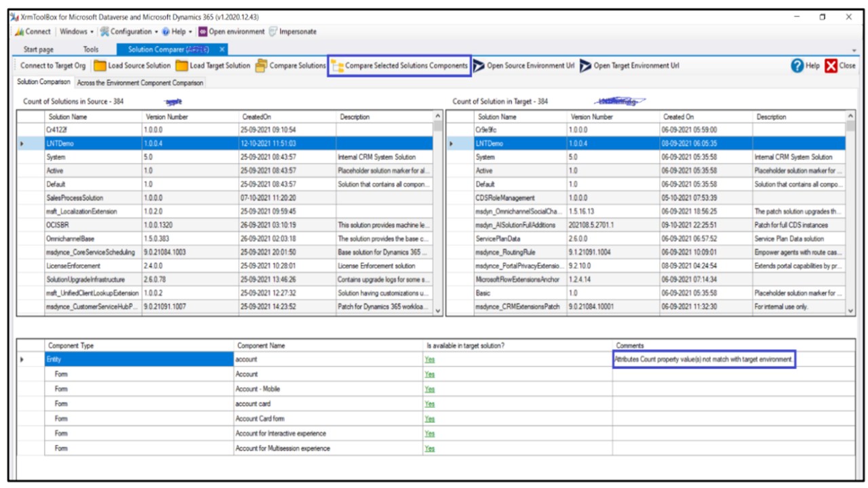Click the Open Source Environment Url icon
Viewport: 868px width, 488px height.
(479, 66)
